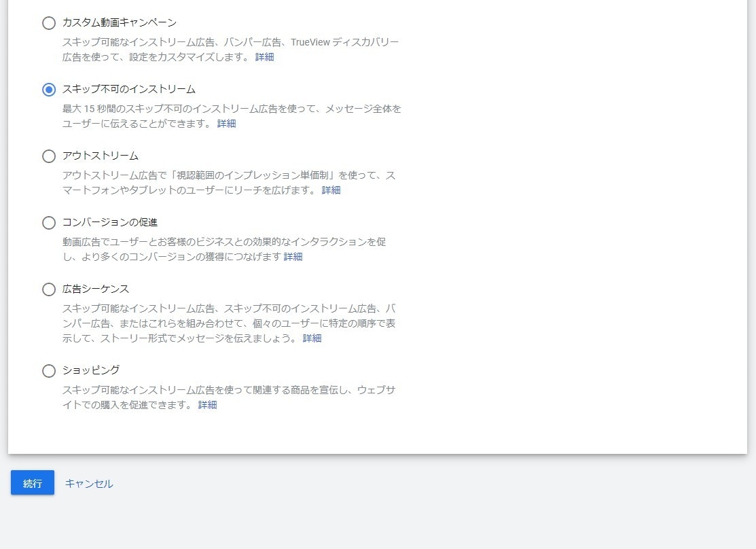Click description starting アウトストリーム広告で「視認範囲
Screen dimensions: 756x549
coord(229,183)
